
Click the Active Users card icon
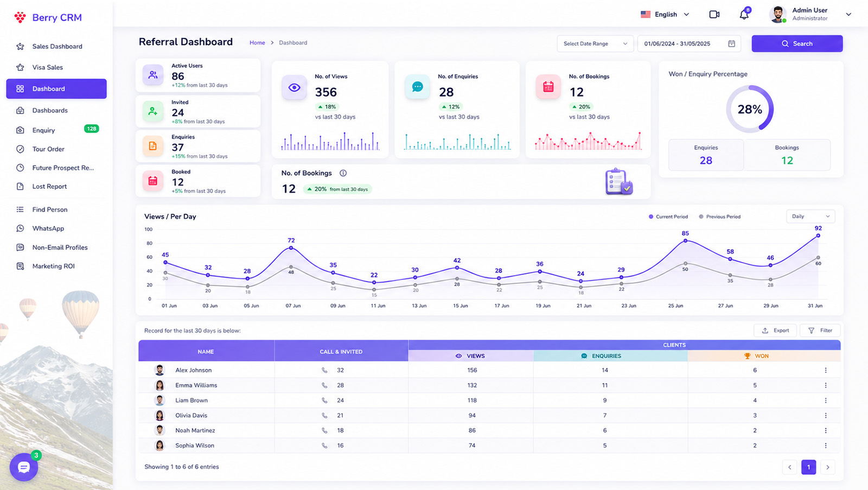click(x=153, y=75)
